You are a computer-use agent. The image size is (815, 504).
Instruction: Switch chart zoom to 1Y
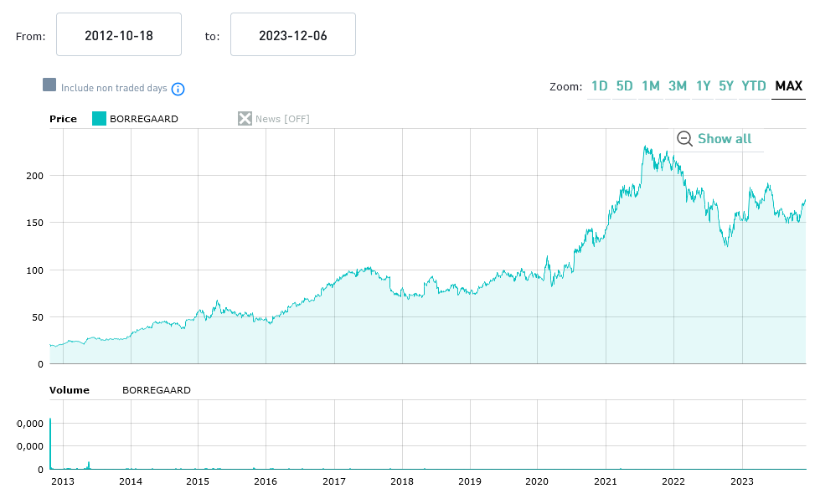[x=704, y=86]
